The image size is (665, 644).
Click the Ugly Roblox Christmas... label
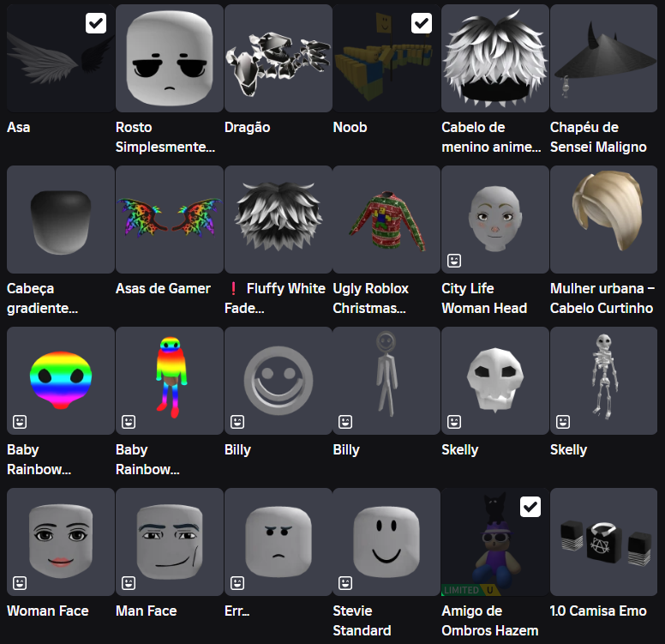point(371,298)
